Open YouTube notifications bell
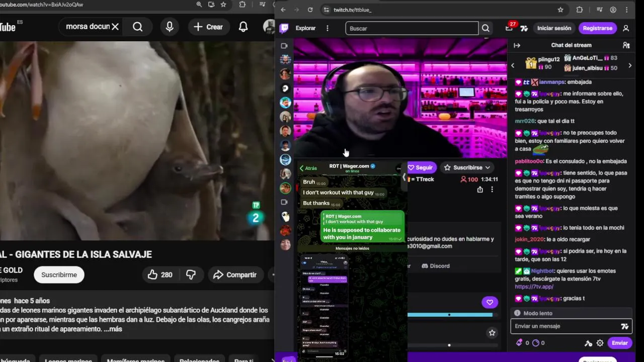Image resolution: width=644 pixels, height=362 pixels. click(243, 27)
